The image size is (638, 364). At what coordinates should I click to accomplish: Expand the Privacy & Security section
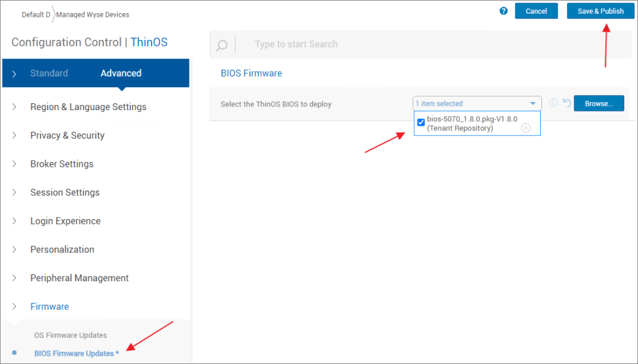67,136
